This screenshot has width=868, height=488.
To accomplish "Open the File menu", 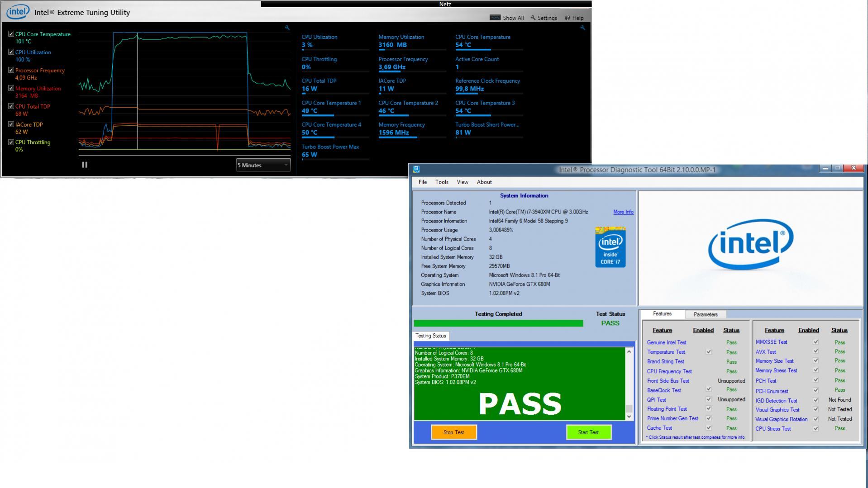I will (x=423, y=182).
